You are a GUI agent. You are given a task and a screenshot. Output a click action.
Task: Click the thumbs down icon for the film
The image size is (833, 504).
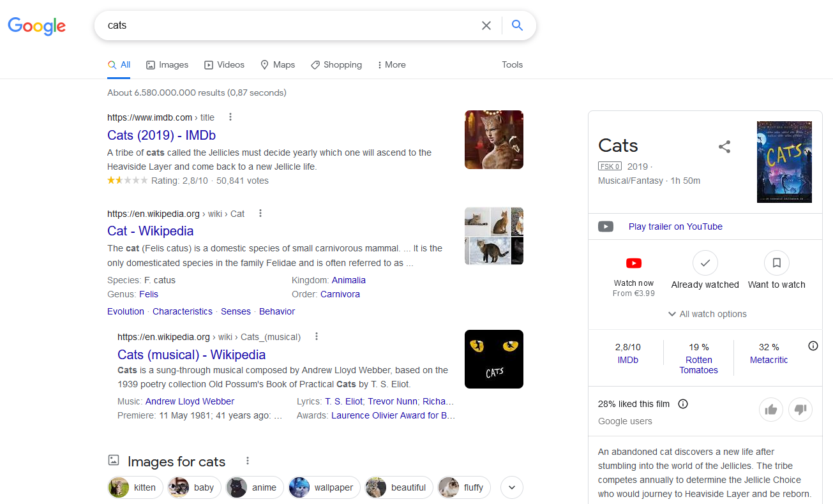[x=800, y=410]
